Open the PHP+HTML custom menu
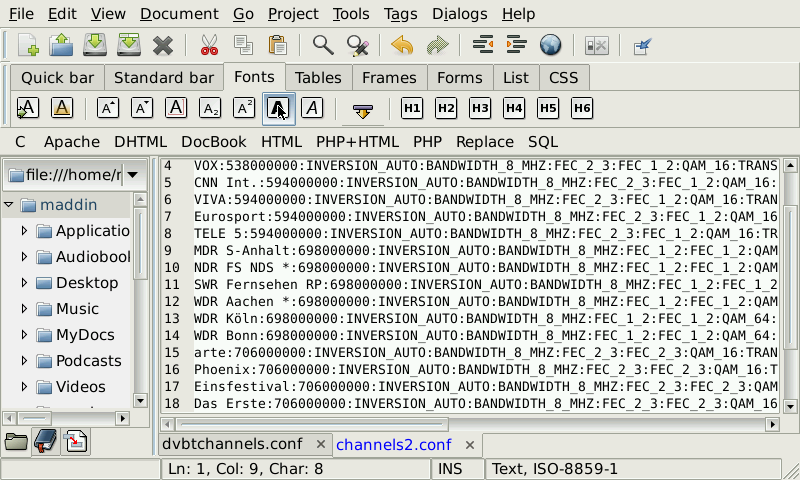 point(357,142)
